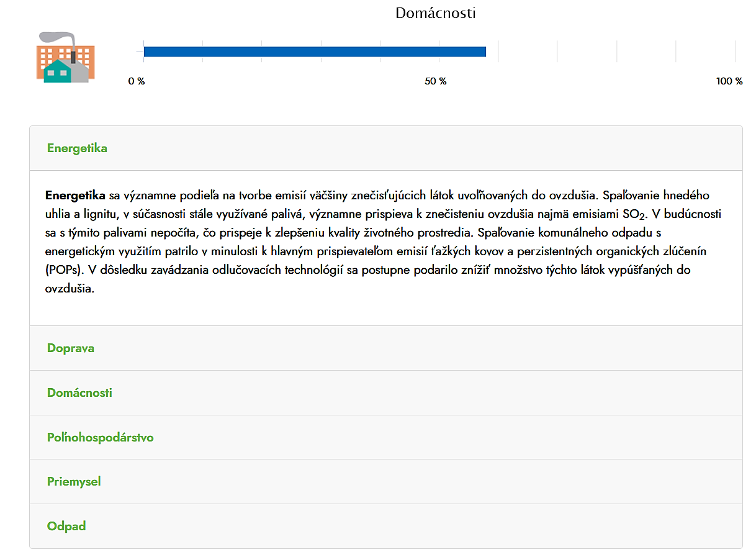The image size is (756, 552).
Task: Click the 0 % axis label
Action: click(x=137, y=81)
